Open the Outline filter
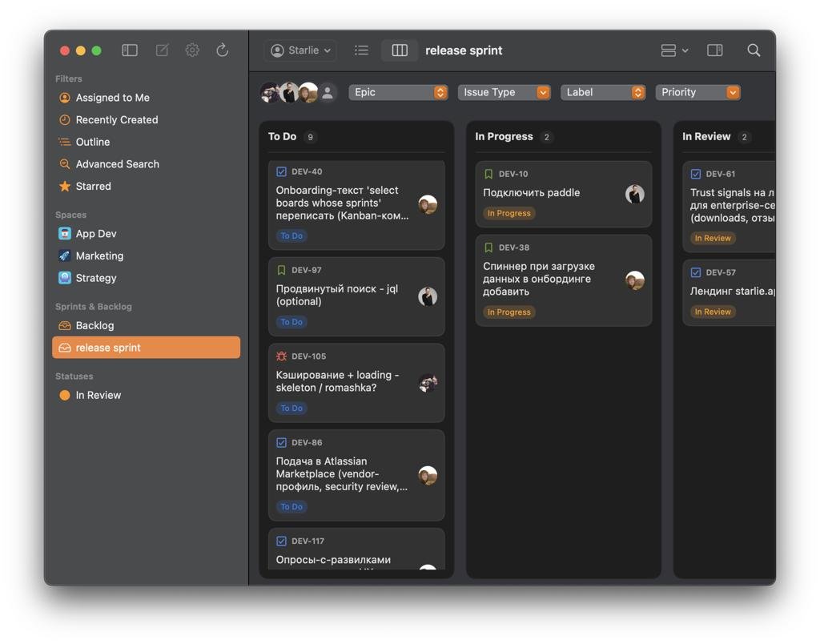The image size is (820, 644). pos(146,142)
